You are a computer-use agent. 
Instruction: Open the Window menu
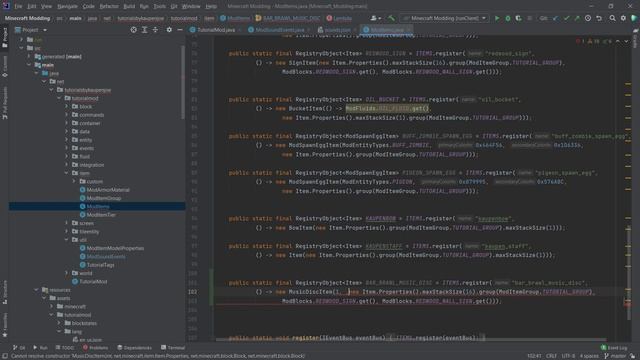[191, 7]
